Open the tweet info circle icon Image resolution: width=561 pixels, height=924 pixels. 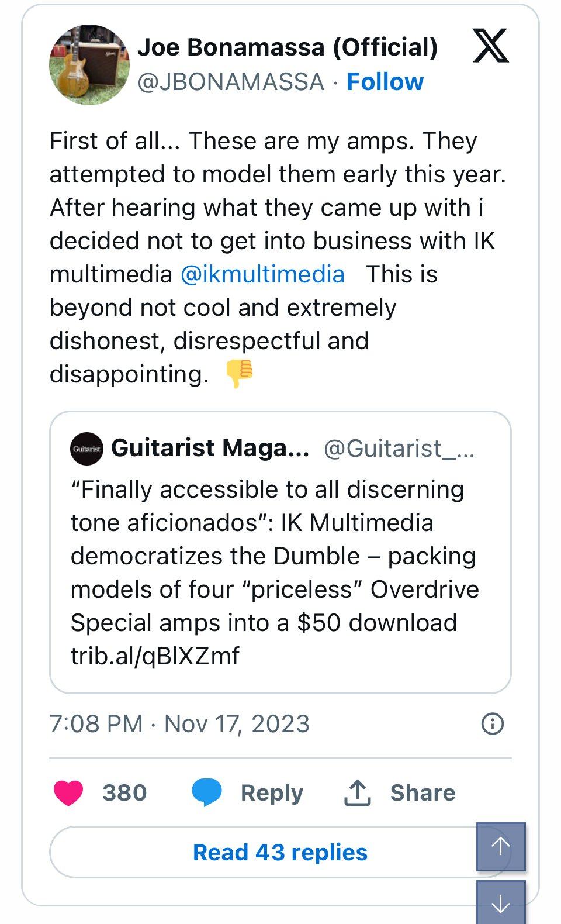(492, 724)
